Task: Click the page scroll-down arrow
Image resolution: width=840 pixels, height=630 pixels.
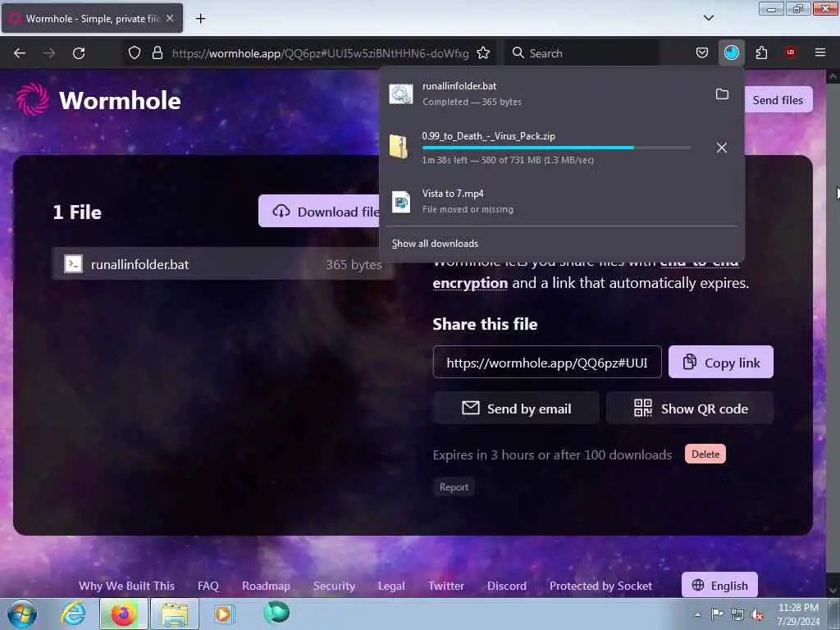Action: 833,591
